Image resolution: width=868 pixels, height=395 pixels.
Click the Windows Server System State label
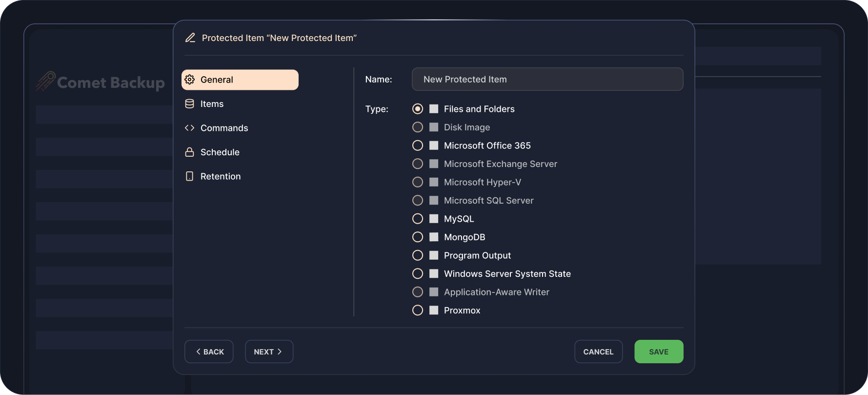click(x=507, y=274)
